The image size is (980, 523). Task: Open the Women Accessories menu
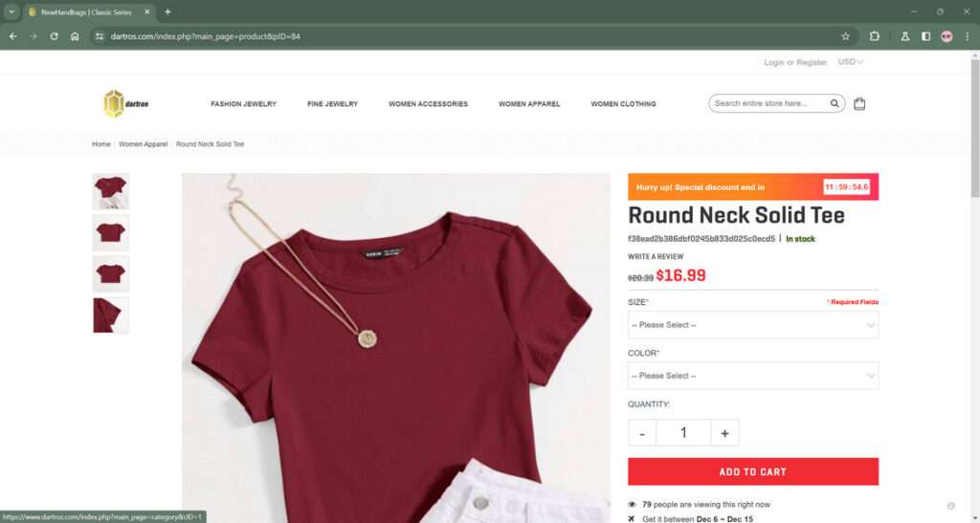pos(428,104)
